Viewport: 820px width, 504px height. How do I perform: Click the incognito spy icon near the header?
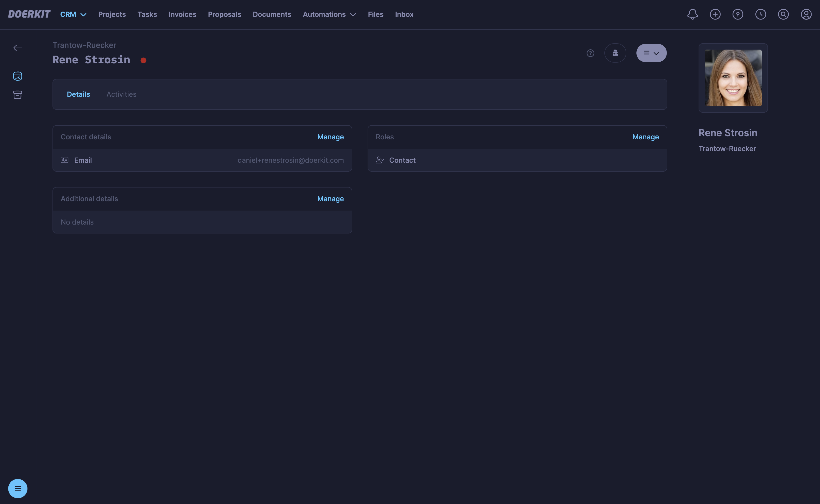615,53
